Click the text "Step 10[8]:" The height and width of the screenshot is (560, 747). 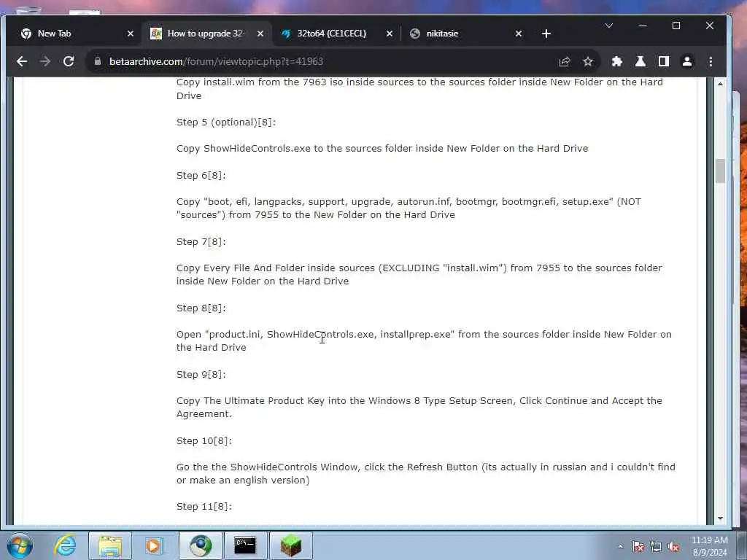click(204, 441)
